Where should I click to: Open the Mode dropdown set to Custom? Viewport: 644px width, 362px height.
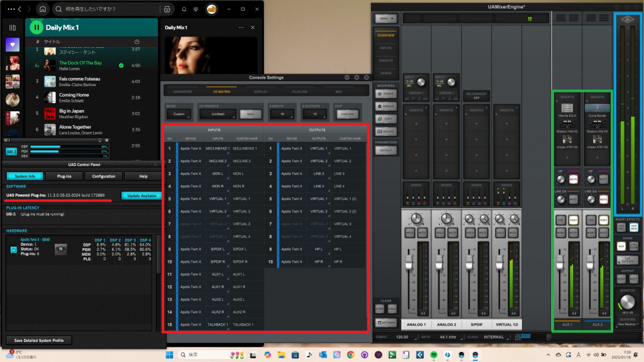178,114
